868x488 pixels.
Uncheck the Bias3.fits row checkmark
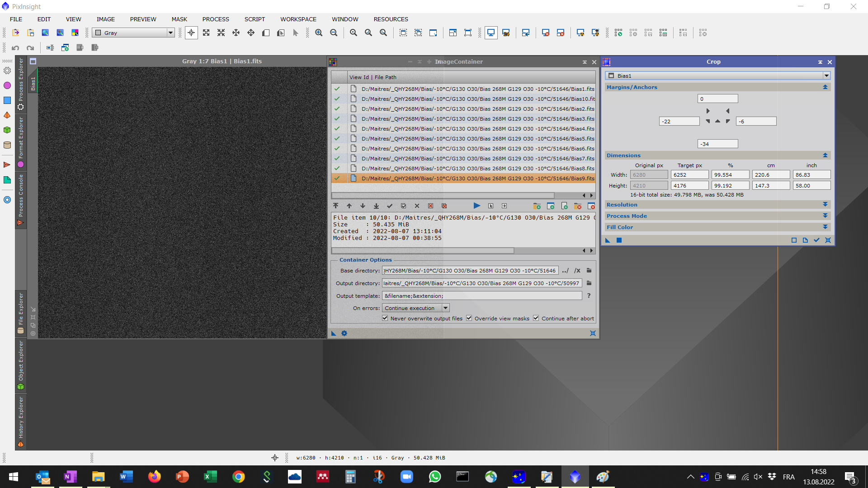click(337, 118)
